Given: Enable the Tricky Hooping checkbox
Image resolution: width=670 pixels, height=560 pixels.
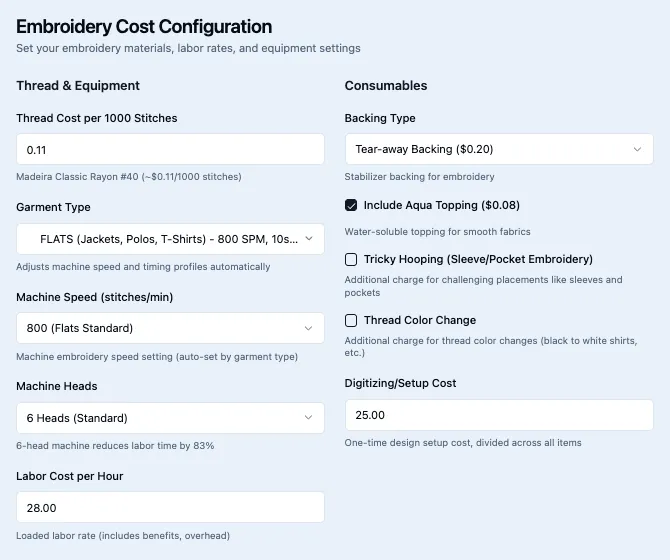Looking at the screenshot, I should coord(351,259).
